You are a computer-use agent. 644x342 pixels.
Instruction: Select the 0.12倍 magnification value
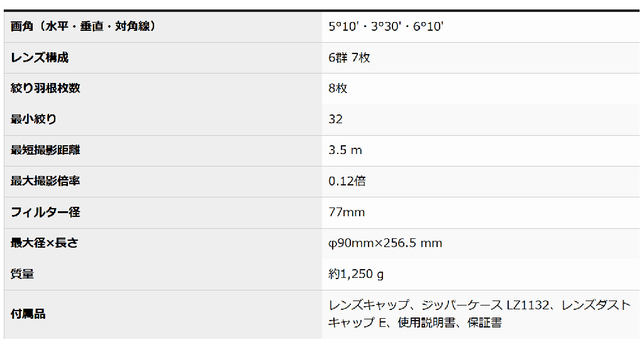(347, 181)
